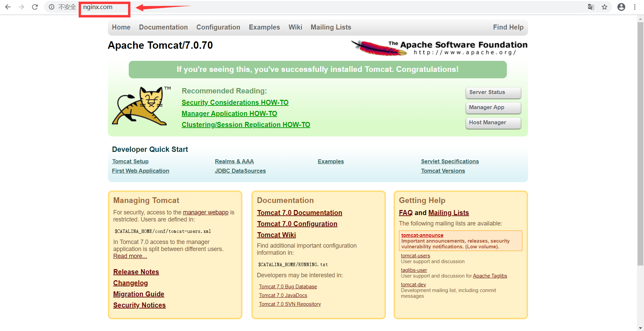644x331 pixels.
Task: Click the Tomcat cat logo
Action: pyautogui.click(x=142, y=106)
